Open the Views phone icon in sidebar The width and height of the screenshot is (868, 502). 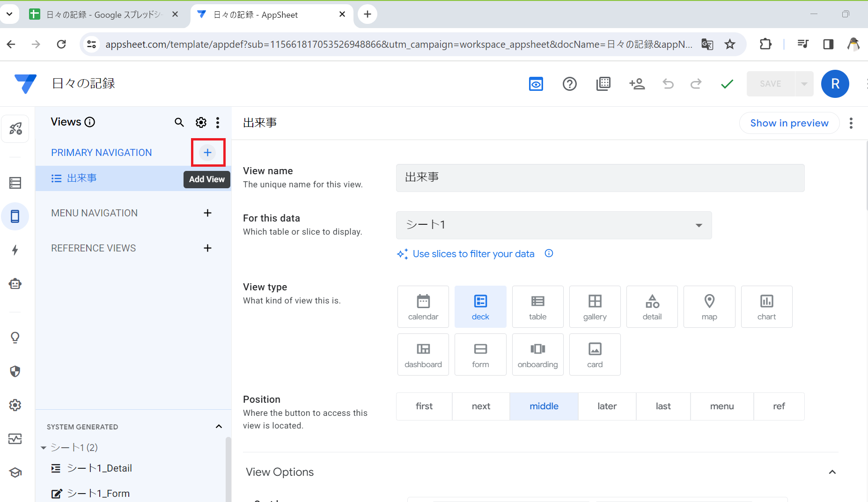pos(15,216)
